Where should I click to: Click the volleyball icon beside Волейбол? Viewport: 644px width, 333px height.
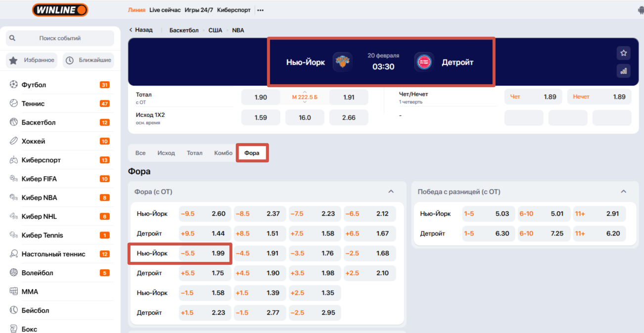point(14,273)
